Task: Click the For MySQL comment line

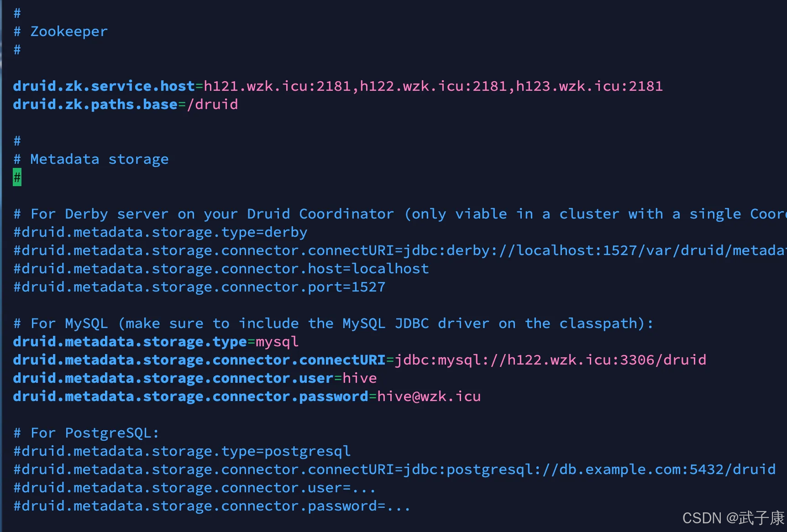Action: pos(333,323)
